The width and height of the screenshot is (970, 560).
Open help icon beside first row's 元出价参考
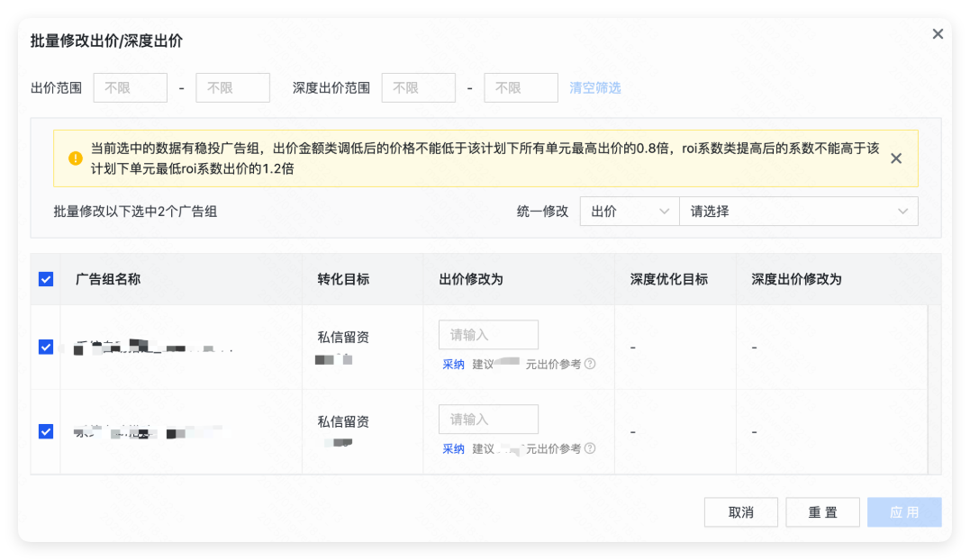point(590,364)
